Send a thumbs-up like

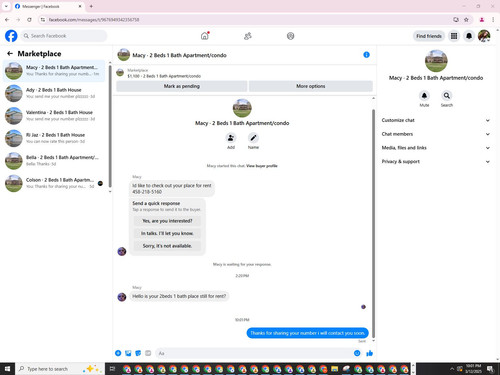[369, 353]
